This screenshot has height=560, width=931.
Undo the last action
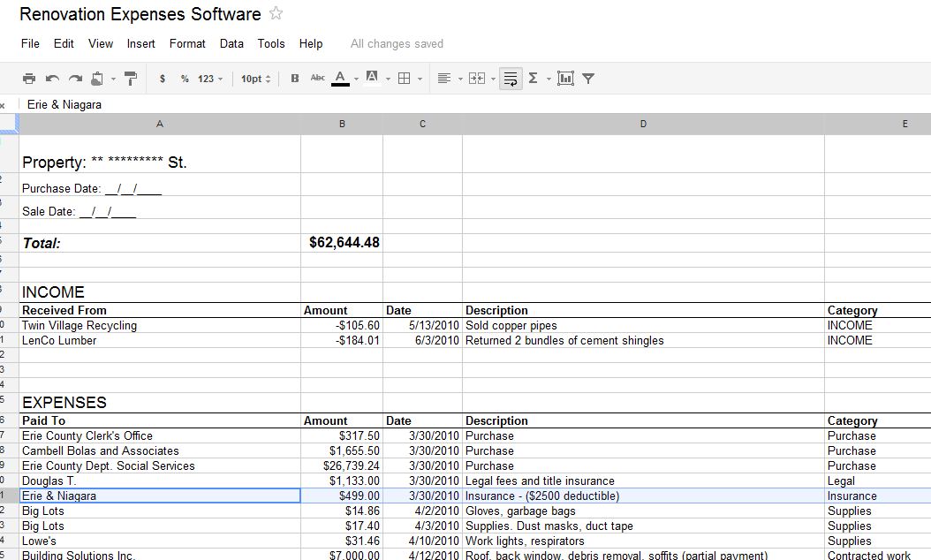click(52, 79)
